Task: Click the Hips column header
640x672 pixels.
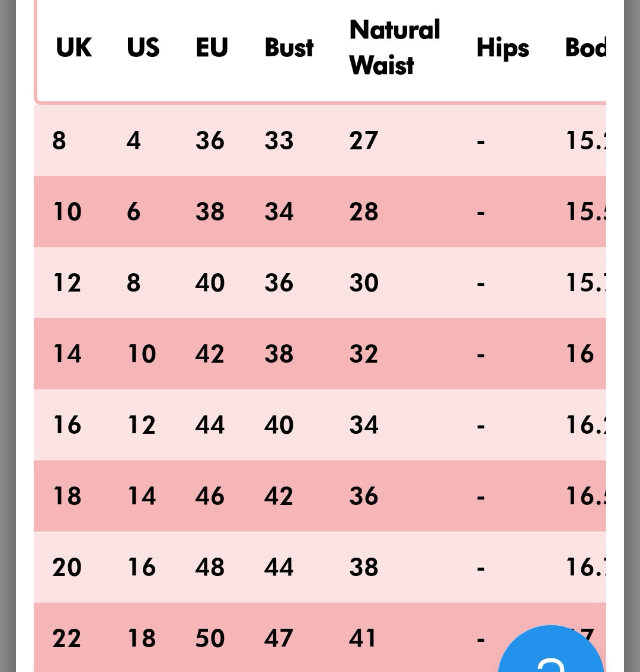Action: [x=503, y=48]
